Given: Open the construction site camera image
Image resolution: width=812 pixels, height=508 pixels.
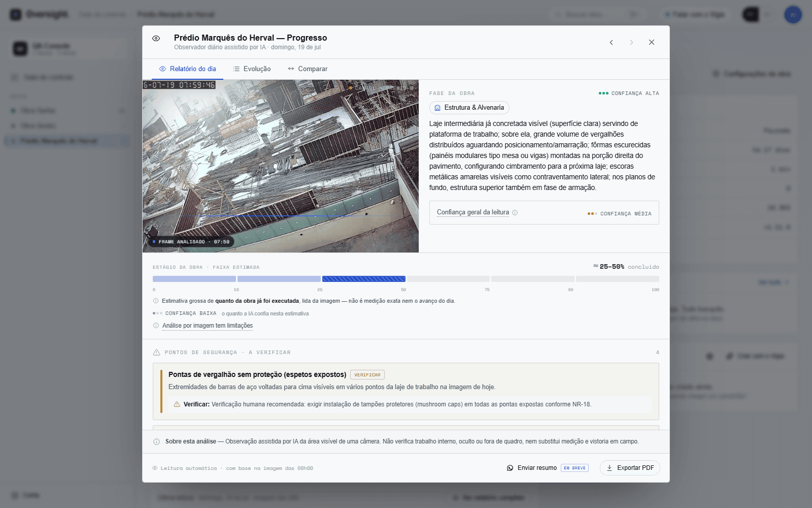Looking at the screenshot, I should [281, 166].
